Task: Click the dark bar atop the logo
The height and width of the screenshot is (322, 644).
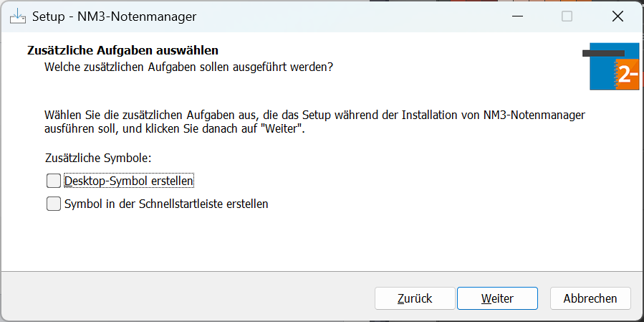Action: [x=604, y=53]
